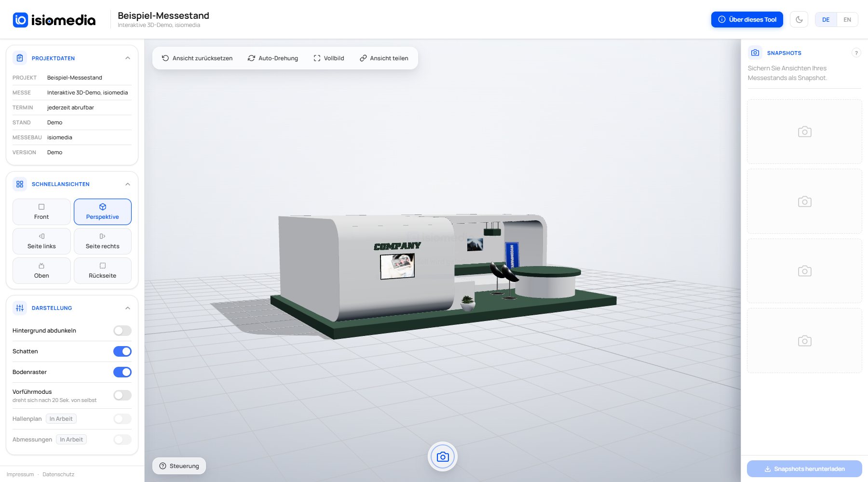Viewport: 868px width, 482px height.
Task: Click the first empty snapshot slot
Action: tap(804, 132)
